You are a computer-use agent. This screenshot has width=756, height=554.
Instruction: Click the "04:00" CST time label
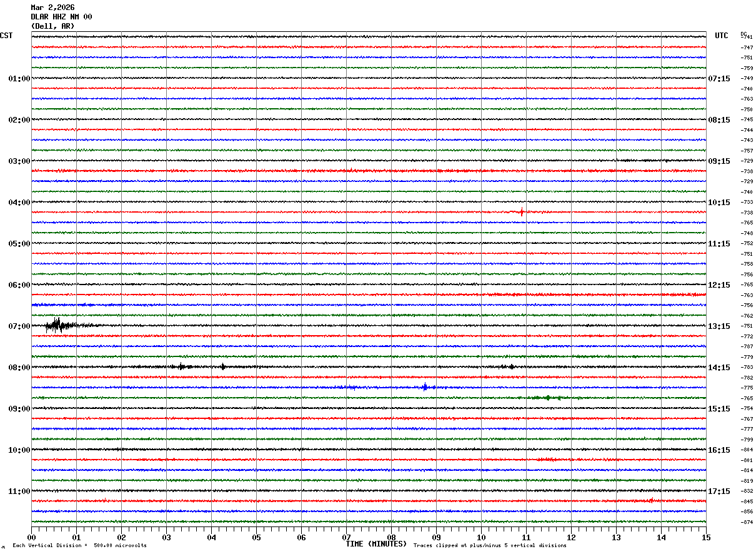[19, 203]
